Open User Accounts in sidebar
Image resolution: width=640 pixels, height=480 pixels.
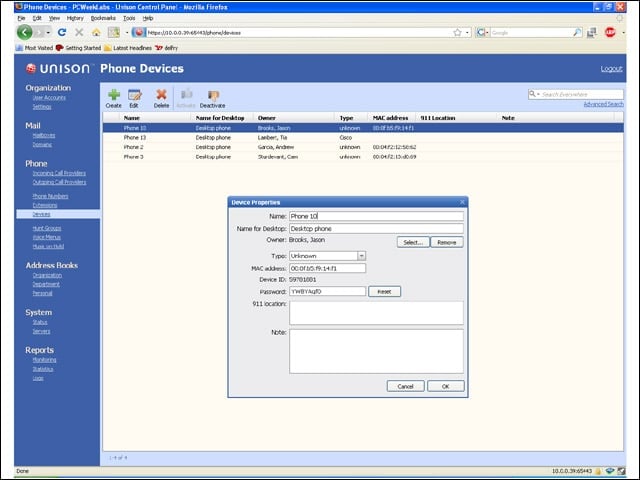49,98
